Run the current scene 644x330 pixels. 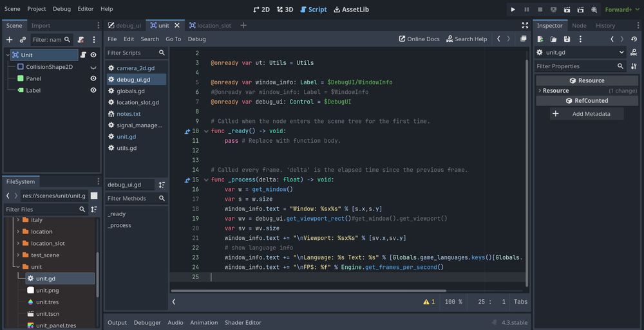point(567,10)
